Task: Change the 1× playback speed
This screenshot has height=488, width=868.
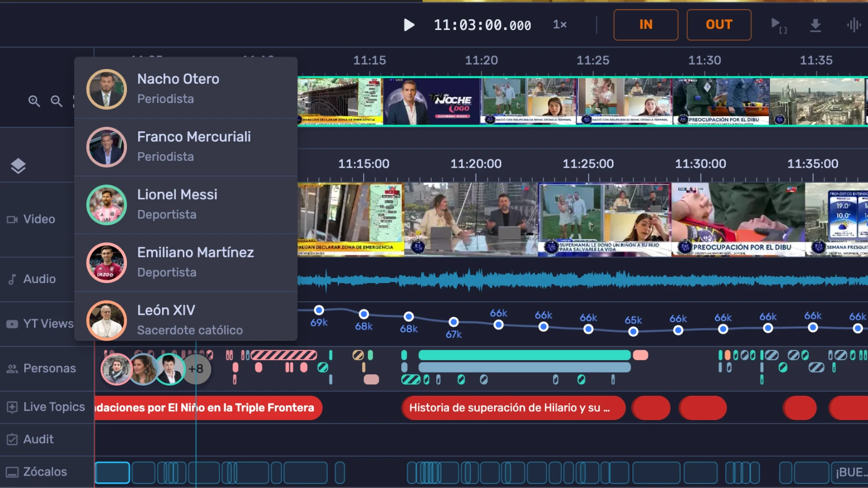Action: (560, 25)
